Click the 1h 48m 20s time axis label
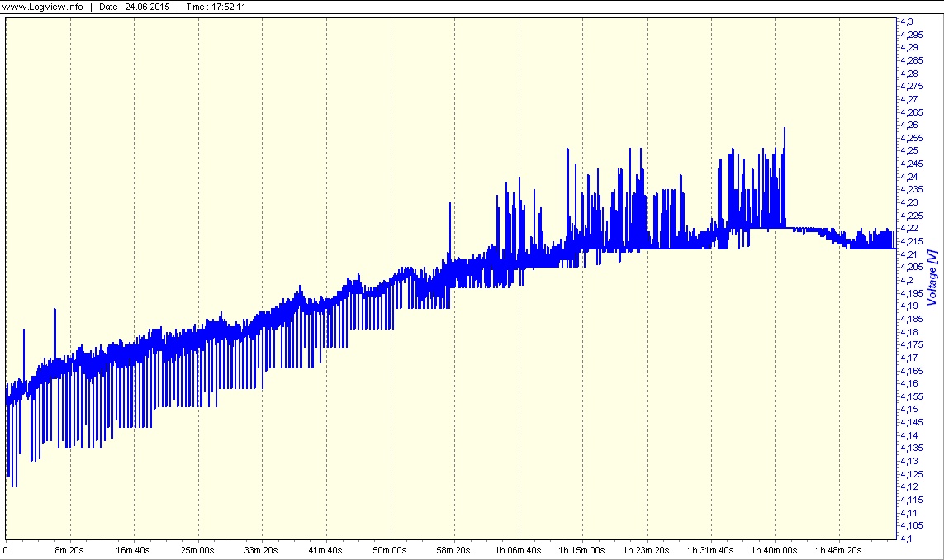 coord(838,549)
